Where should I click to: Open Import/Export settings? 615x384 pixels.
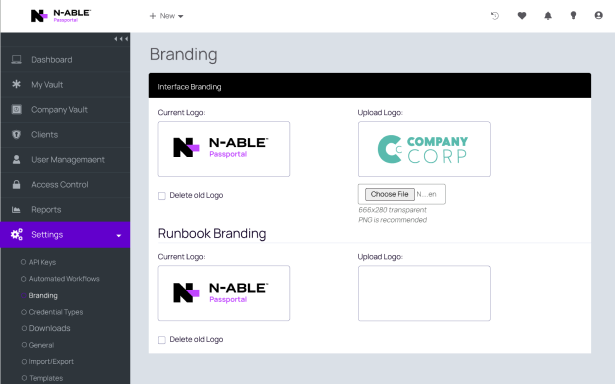point(51,362)
